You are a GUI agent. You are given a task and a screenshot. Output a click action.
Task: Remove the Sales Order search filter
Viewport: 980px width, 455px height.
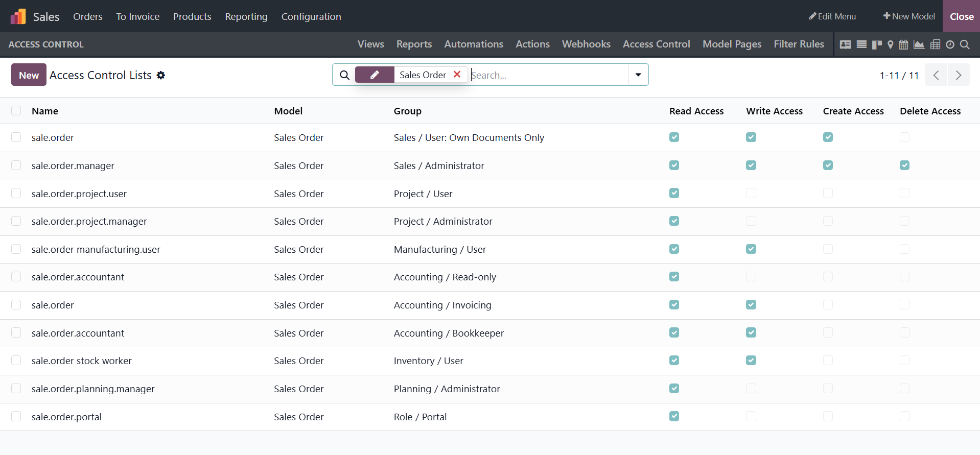(x=457, y=75)
